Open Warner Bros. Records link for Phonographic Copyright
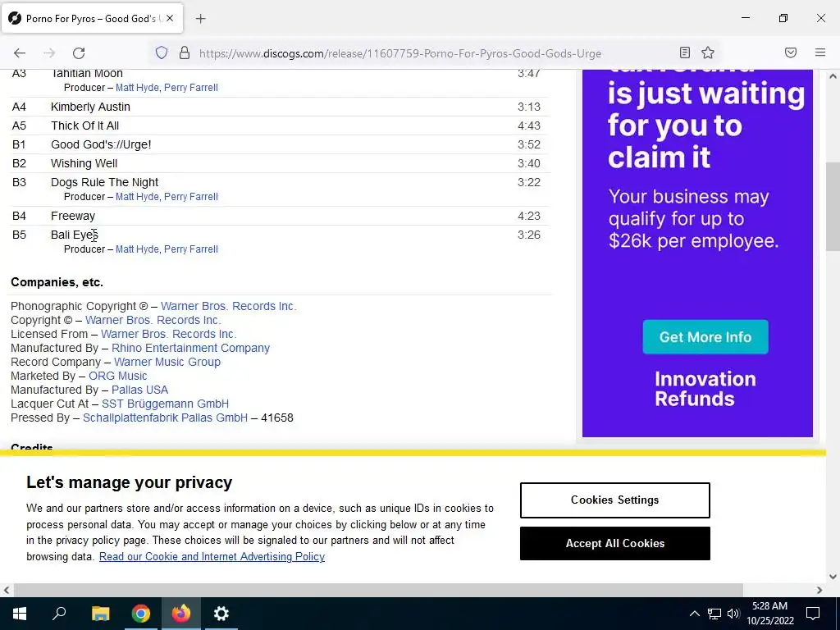Viewport: 840px width, 630px height. point(229,307)
